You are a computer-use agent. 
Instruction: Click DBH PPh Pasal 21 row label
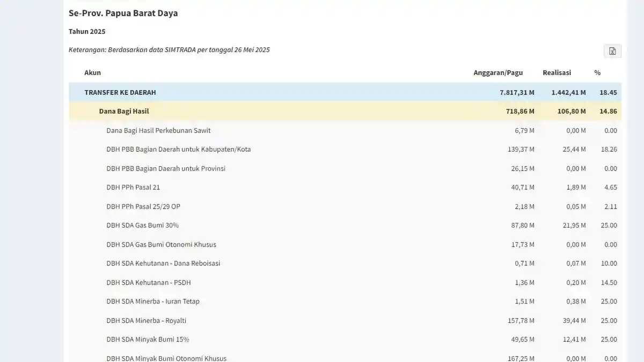(x=133, y=187)
